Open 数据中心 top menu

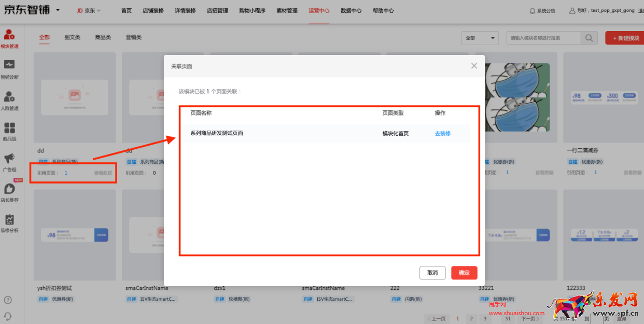coord(351,10)
